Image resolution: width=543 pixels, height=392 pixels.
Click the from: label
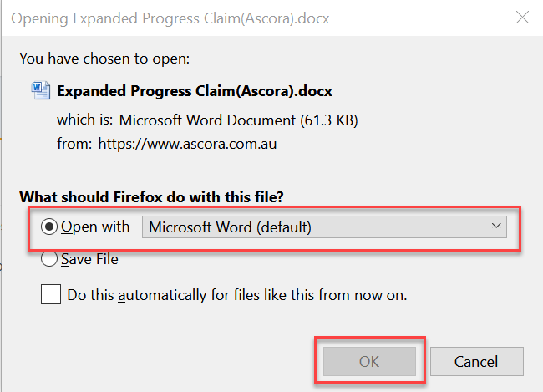[x=75, y=143]
